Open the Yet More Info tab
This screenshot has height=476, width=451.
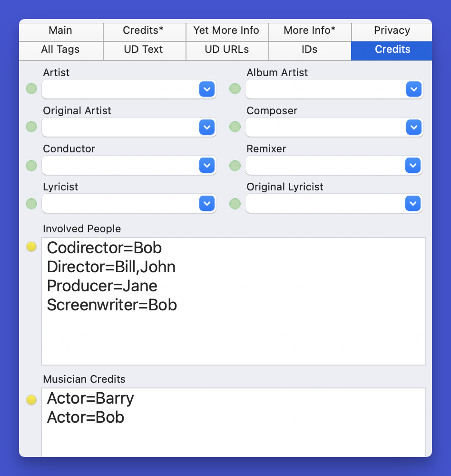click(226, 30)
